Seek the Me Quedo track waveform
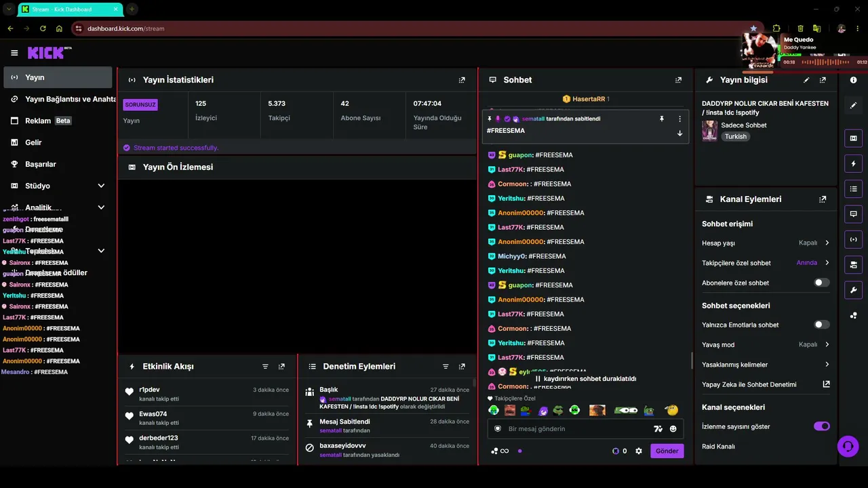The image size is (868, 488). click(825, 62)
